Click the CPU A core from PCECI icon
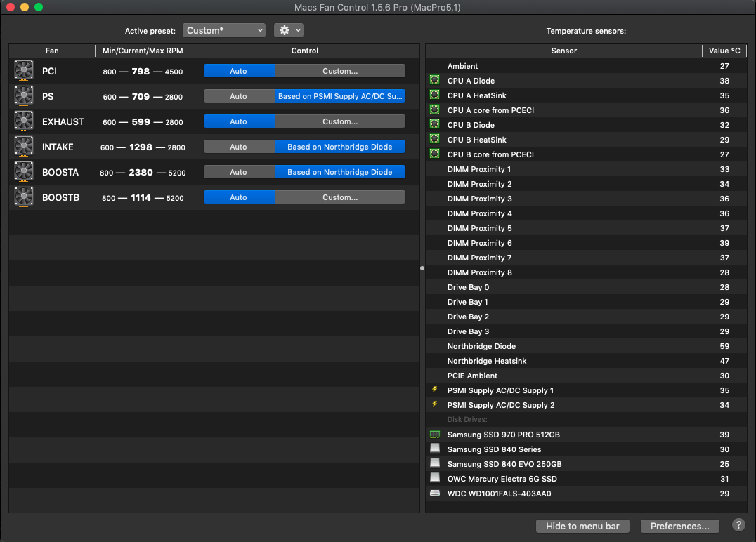Viewport: 756px width, 542px height. coord(434,110)
